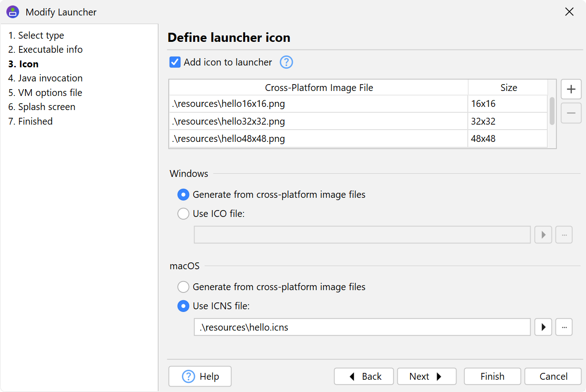Open the variable arrow menu for ICNS file
The image size is (586, 392).
point(543,327)
